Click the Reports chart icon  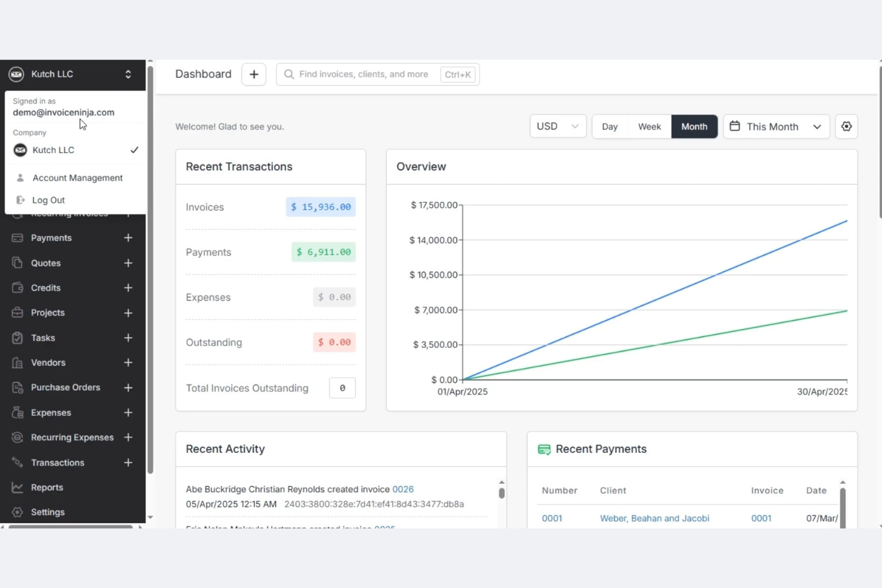point(18,487)
